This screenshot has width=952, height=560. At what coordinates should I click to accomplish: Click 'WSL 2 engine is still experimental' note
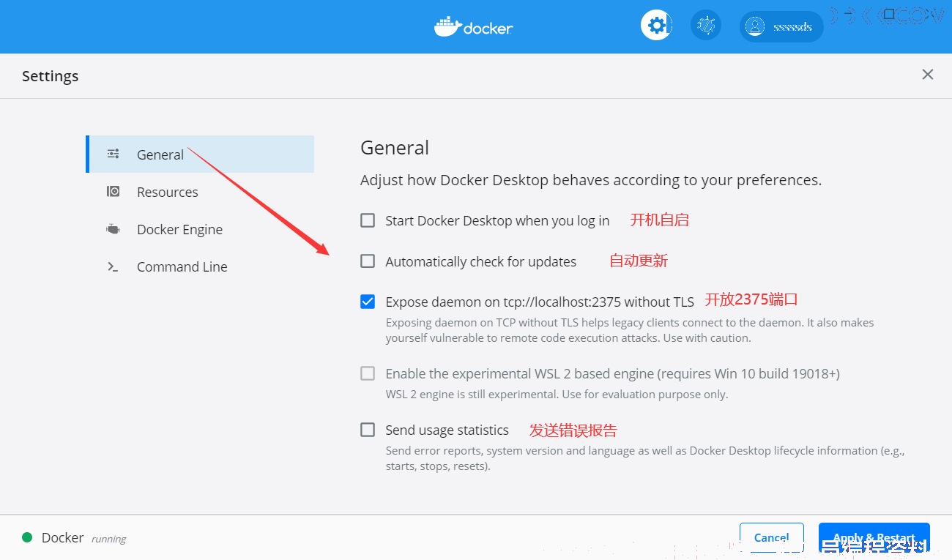click(x=557, y=395)
